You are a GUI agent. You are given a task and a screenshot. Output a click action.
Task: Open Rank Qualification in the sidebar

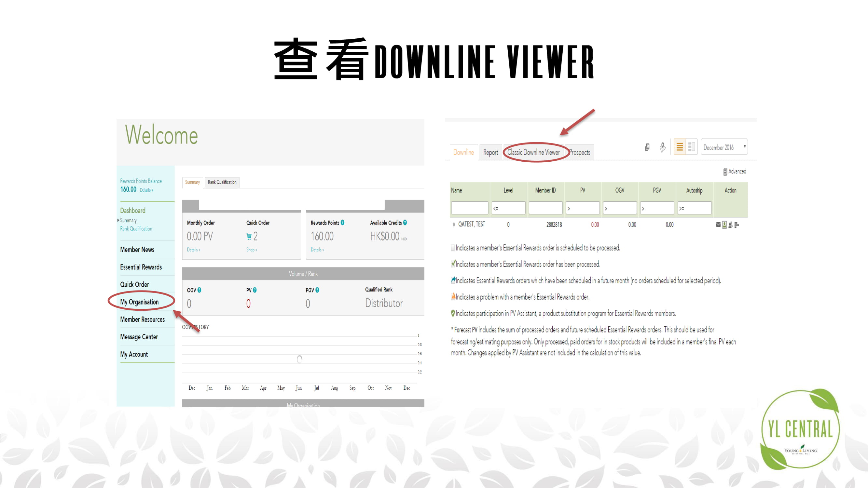(x=136, y=229)
